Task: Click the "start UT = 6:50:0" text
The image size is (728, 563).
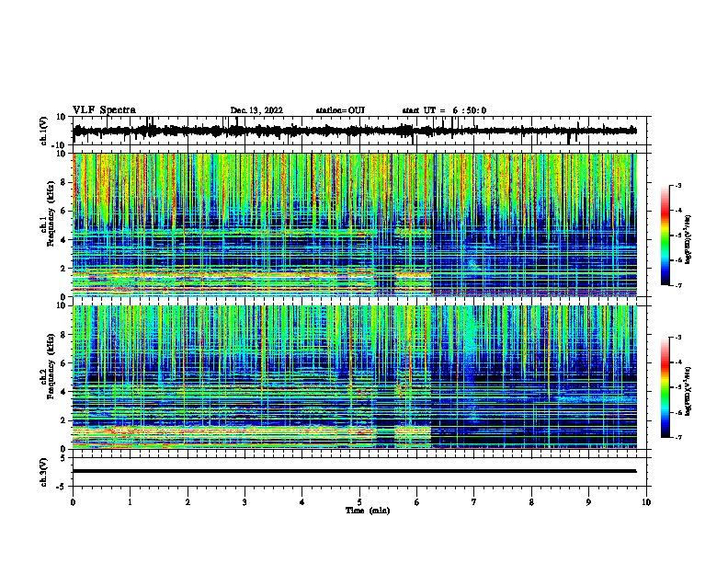Action: point(444,110)
